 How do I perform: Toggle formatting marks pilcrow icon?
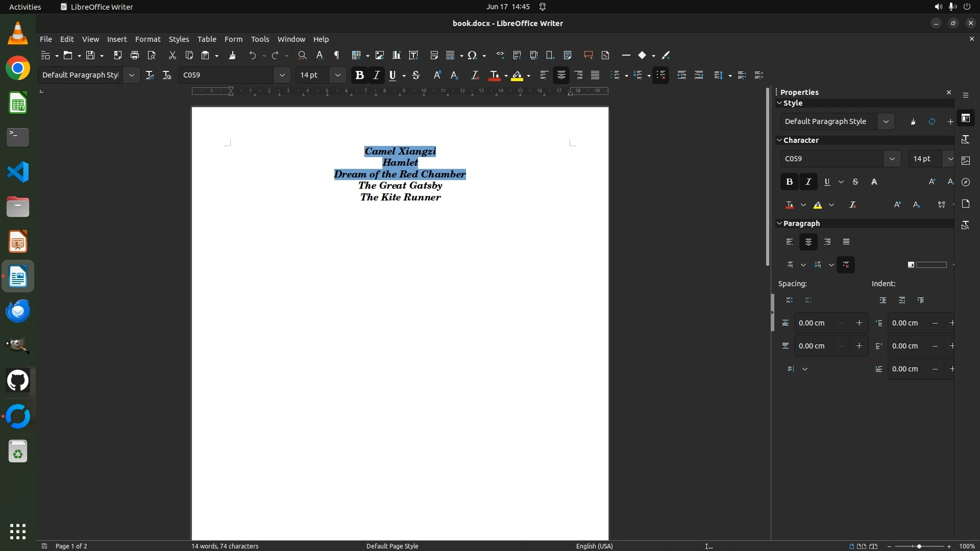pyautogui.click(x=336, y=55)
